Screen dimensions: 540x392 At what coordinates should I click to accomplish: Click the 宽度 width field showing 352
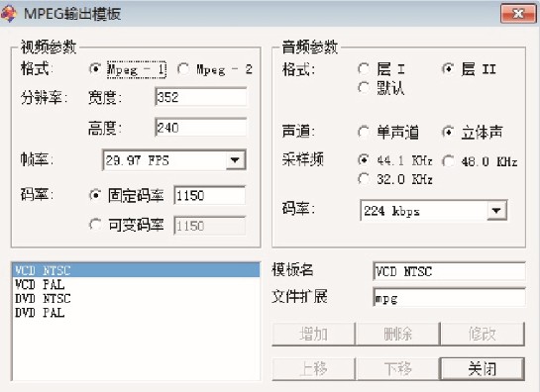click(x=201, y=97)
